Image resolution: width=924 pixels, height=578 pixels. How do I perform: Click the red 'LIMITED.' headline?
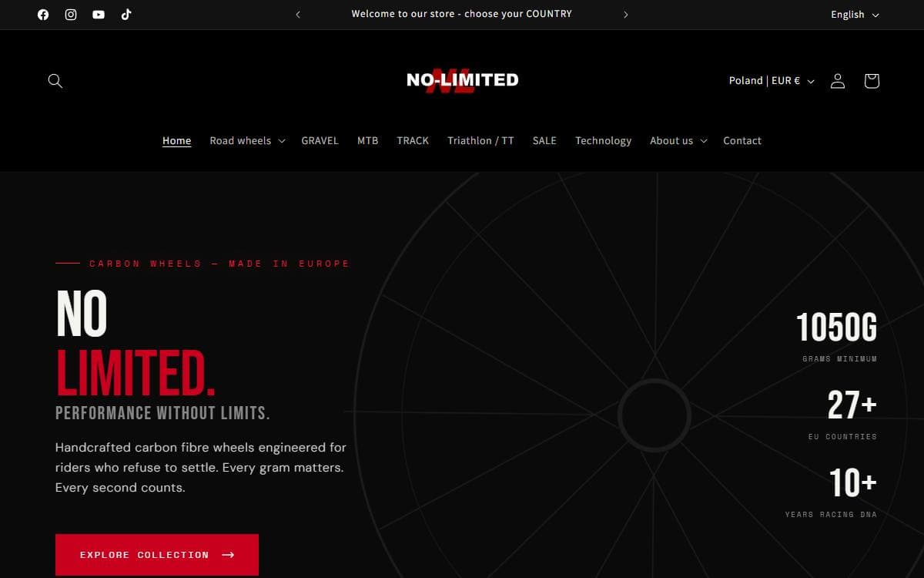click(135, 372)
